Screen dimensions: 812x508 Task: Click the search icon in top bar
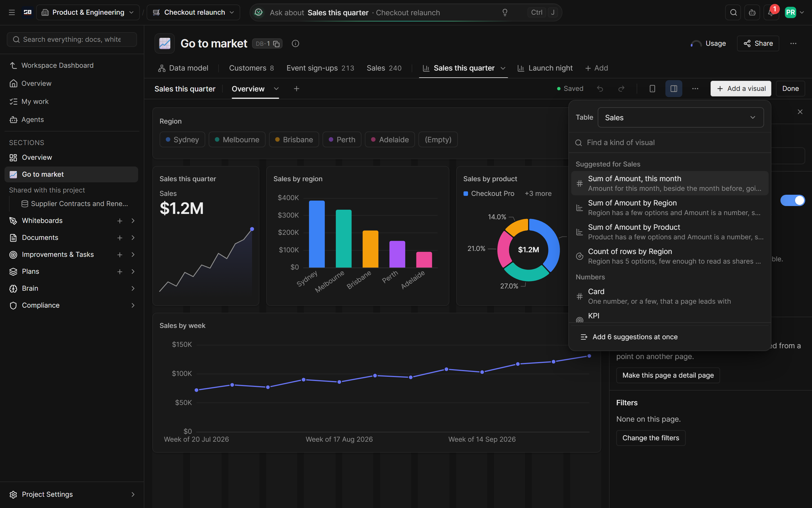pyautogui.click(x=733, y=12)
